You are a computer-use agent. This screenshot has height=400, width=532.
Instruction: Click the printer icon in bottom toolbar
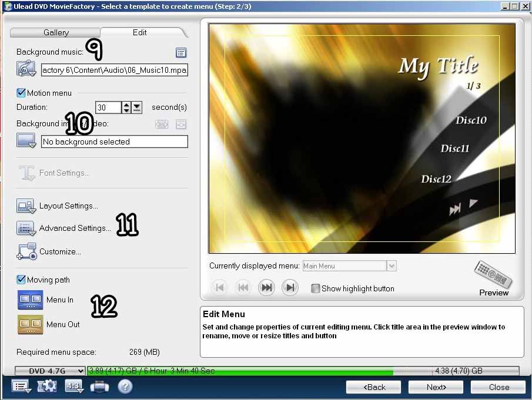click(x=99, y=386)
